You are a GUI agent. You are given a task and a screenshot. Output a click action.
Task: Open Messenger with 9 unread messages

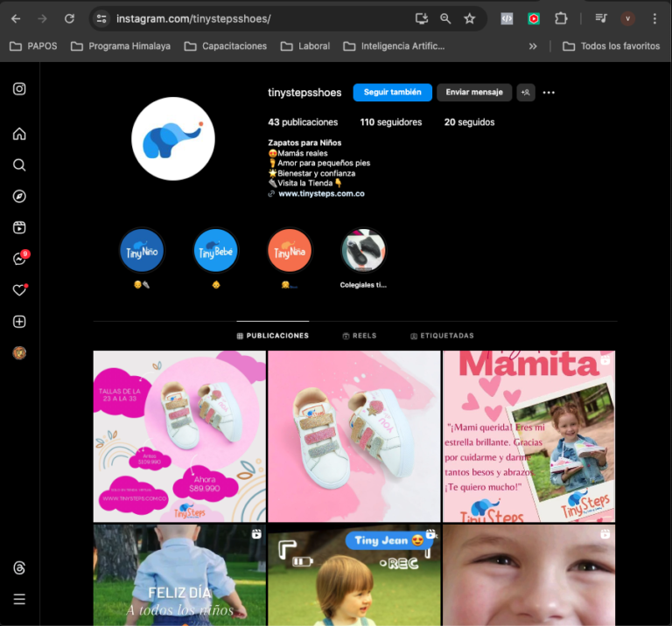20,258
